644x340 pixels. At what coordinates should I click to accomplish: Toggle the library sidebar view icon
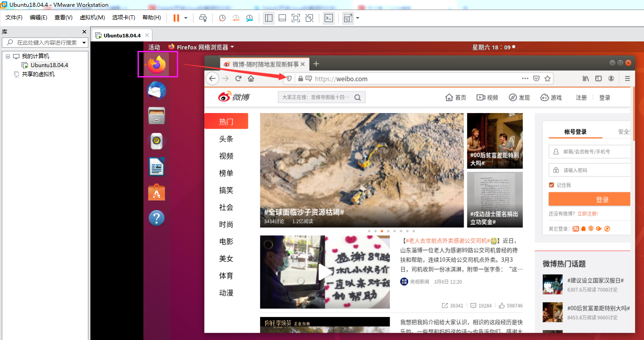[x=269, y=18]
